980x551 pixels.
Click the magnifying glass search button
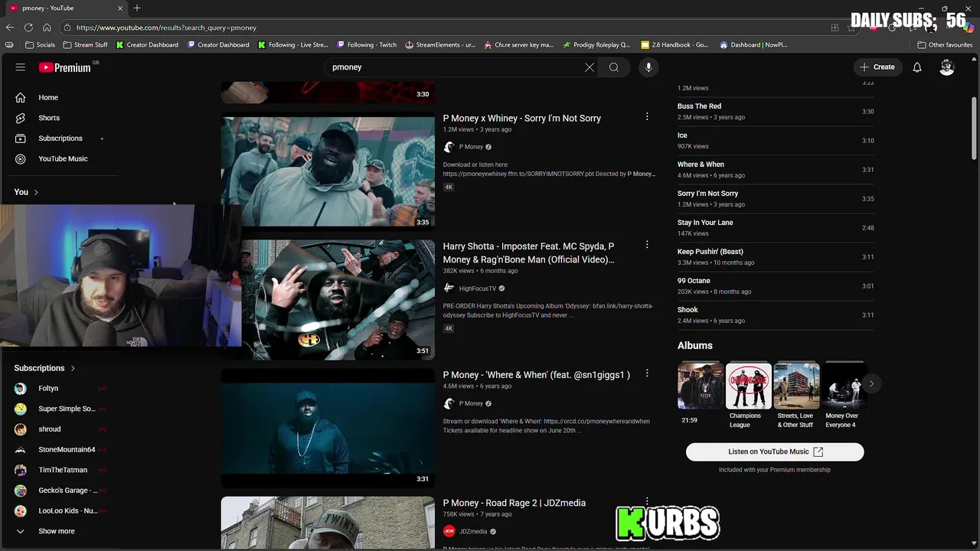(614, 67)
